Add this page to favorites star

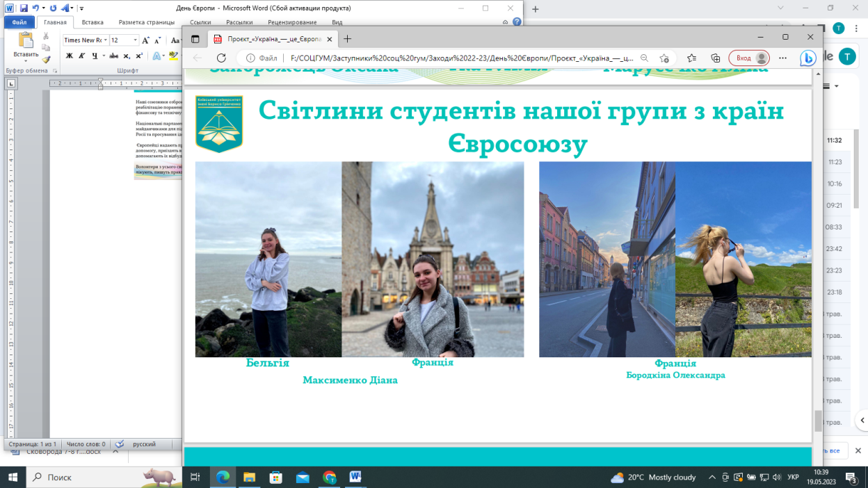665,58
